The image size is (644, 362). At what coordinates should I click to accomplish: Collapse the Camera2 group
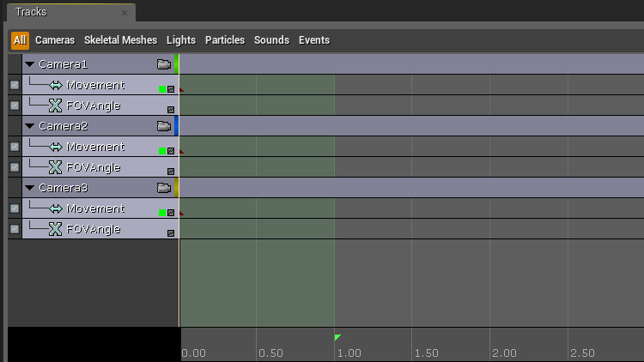click(x=30, y=126)
